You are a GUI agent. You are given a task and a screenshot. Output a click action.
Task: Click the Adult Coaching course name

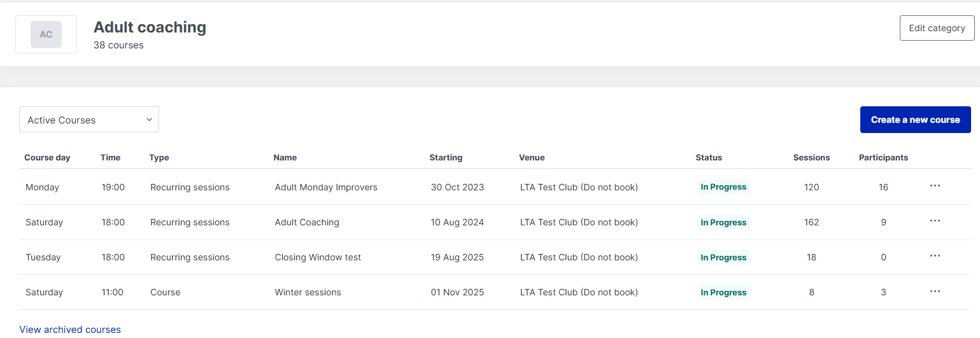pyautogui.click(x=307, y=222)
